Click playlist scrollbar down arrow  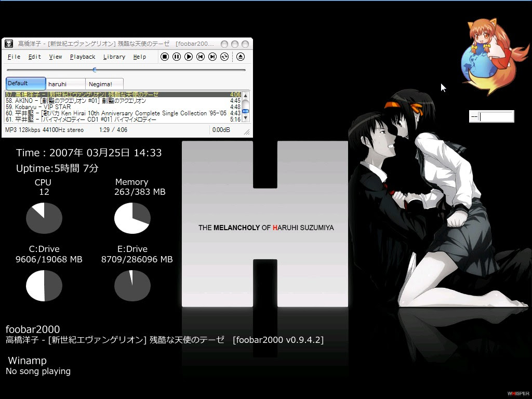(246, 118)
